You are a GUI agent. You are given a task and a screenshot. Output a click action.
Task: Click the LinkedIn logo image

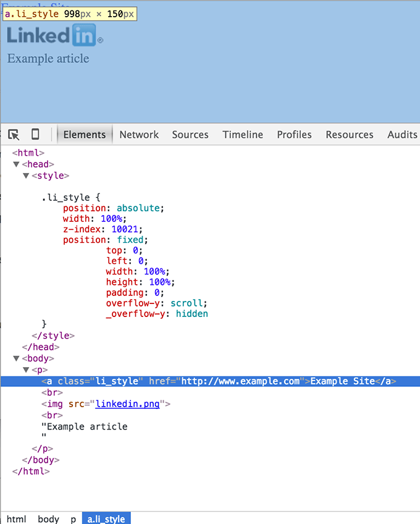coord(55,35)
